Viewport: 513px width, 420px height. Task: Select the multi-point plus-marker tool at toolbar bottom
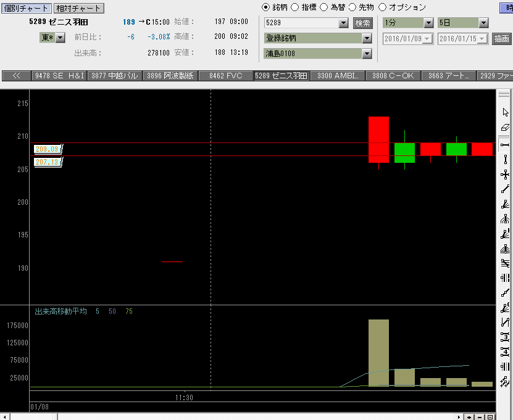tap(505, 382)
